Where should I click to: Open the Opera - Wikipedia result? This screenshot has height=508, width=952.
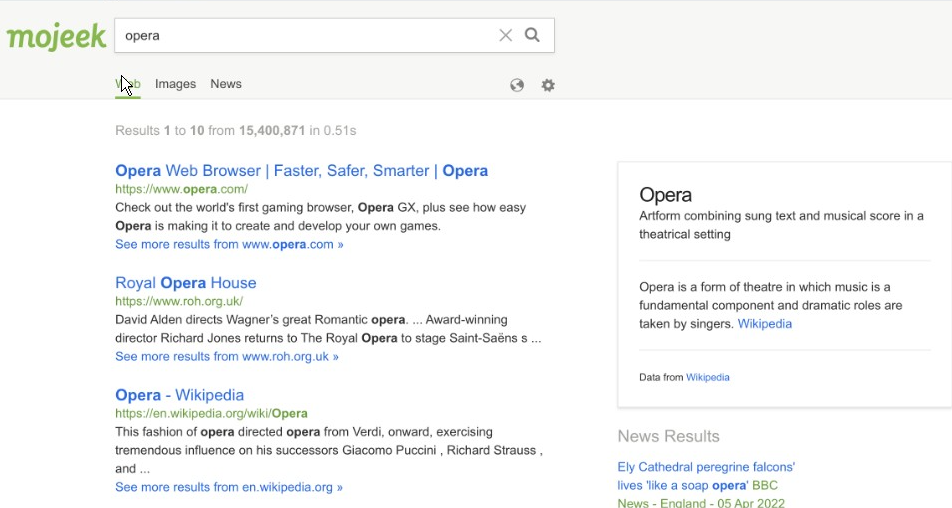180,395
